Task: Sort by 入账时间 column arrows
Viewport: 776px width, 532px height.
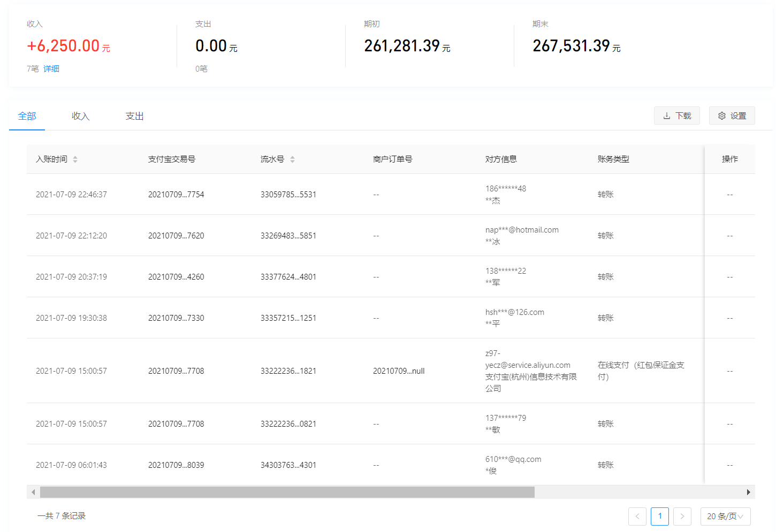Action: click(75, 159)
